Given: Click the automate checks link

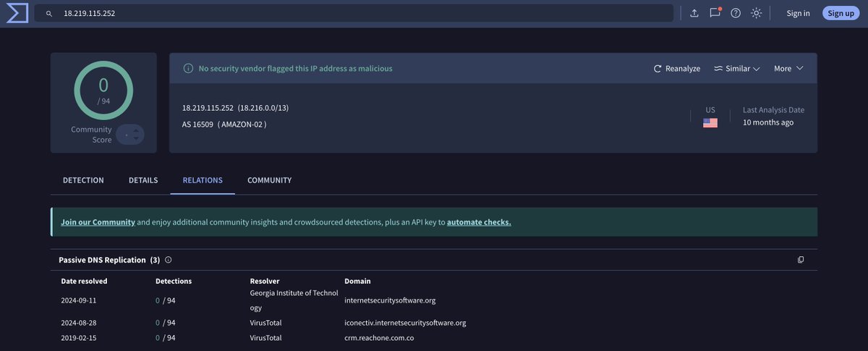Looking at the screenshot, I should [479, 222].
